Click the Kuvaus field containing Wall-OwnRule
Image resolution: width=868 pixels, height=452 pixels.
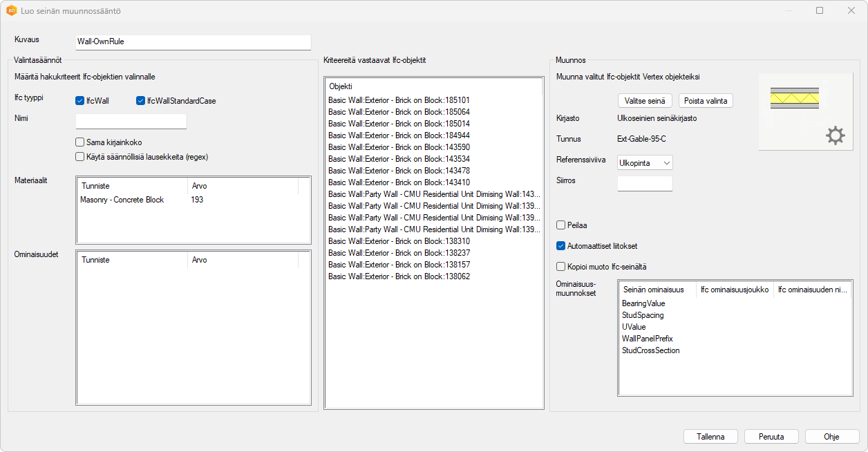(x=193, y=41)
